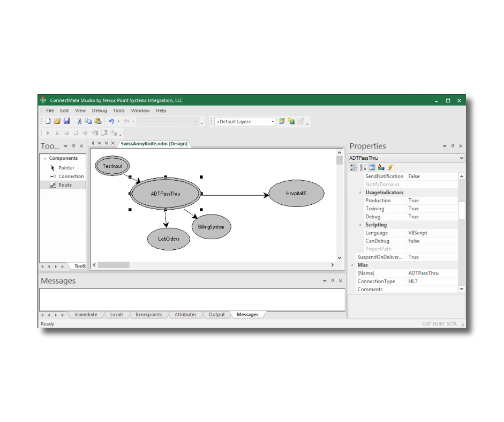
Task: Open Properties panel options dropdown arrow
Action: pos(445,146)
